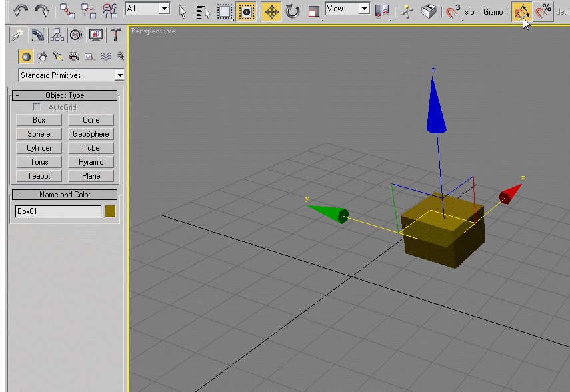
Task: Click the Sphere primitive button
Action: coord(39,134)
